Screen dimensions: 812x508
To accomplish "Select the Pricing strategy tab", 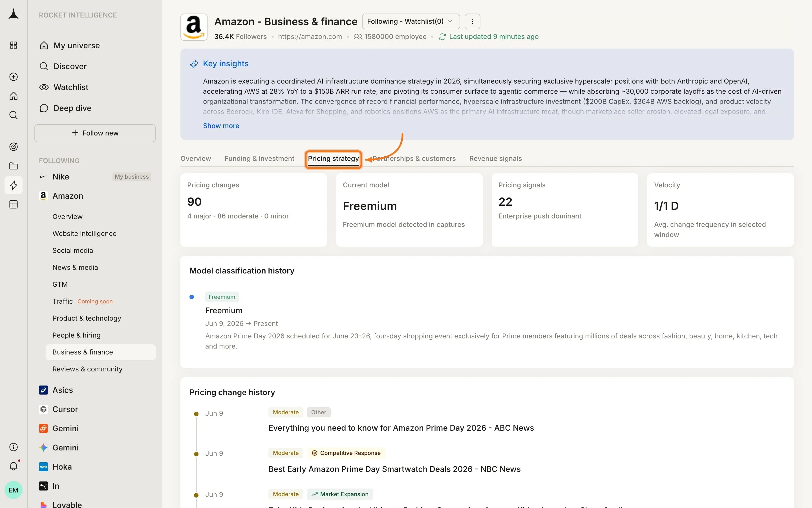I will click(x=334, y=159).
